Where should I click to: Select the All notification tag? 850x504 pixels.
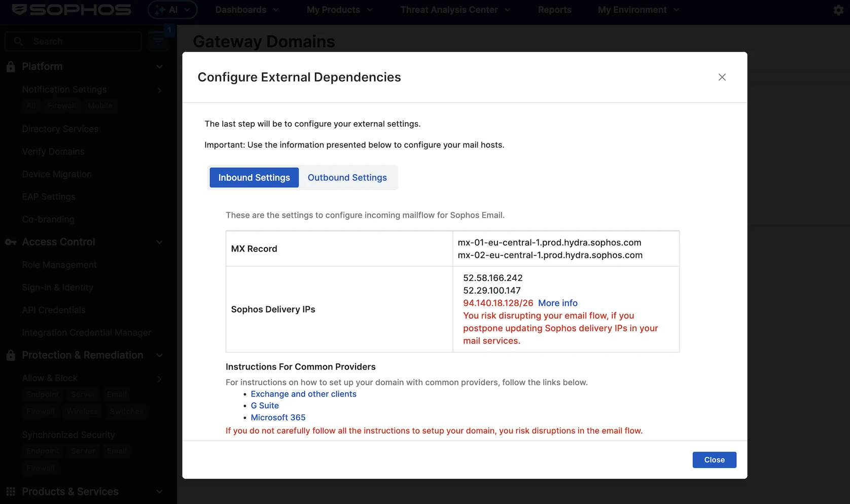point(31,105)
